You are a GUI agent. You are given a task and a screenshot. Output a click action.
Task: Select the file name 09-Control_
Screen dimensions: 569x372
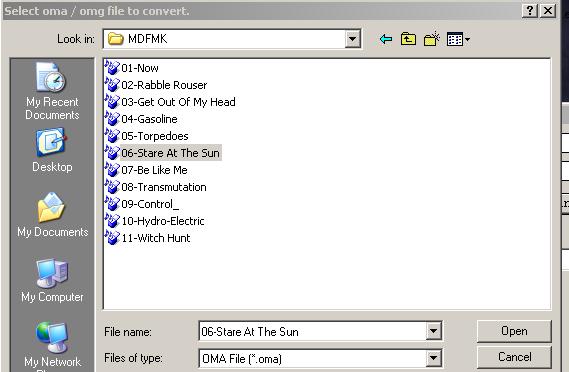tap(150, 204)
